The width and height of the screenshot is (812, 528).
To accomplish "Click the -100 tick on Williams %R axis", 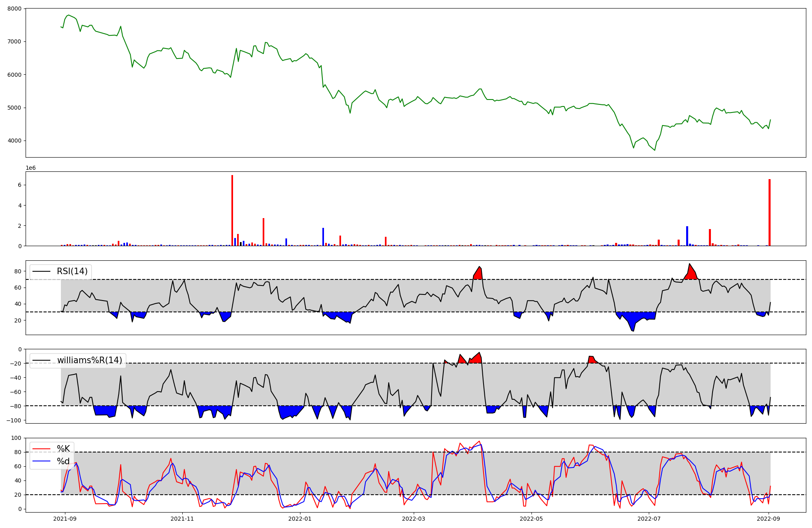I will [14, 420].
